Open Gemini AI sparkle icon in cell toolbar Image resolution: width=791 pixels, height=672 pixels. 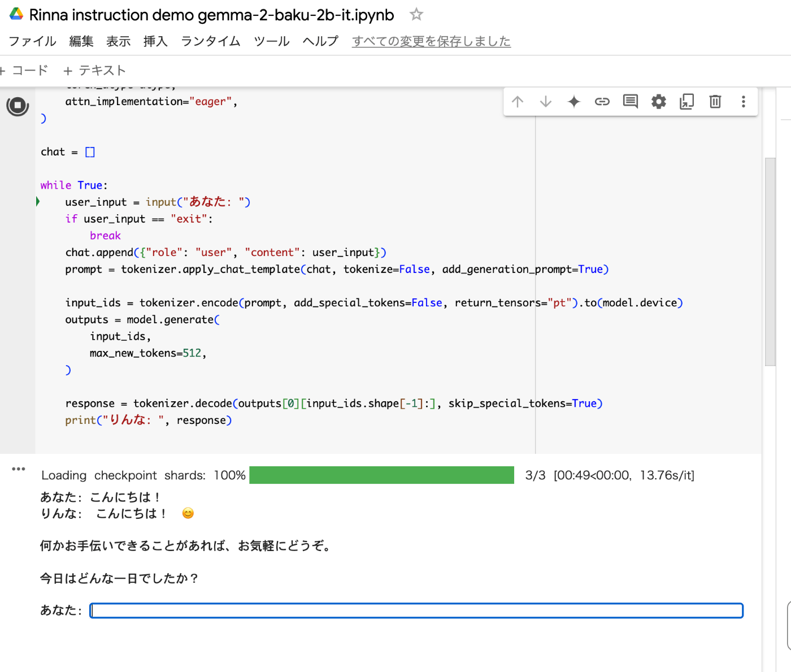tap(574, 102)
